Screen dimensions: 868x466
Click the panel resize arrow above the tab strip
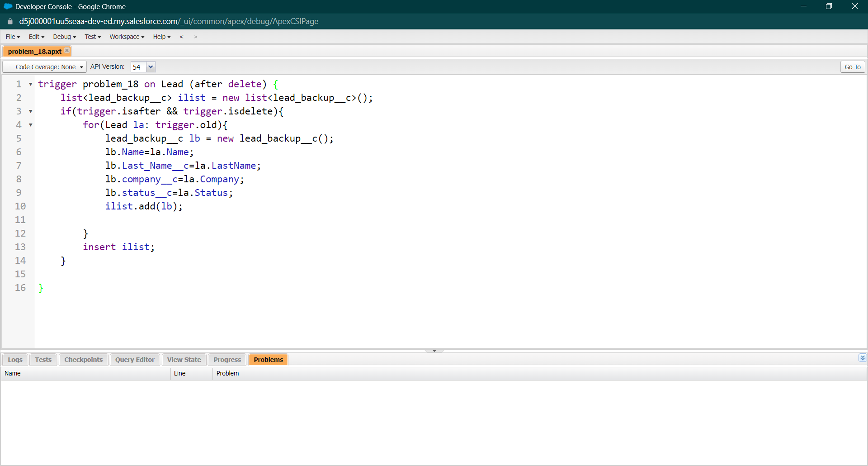pyautogui.click(x=434, y=350)
